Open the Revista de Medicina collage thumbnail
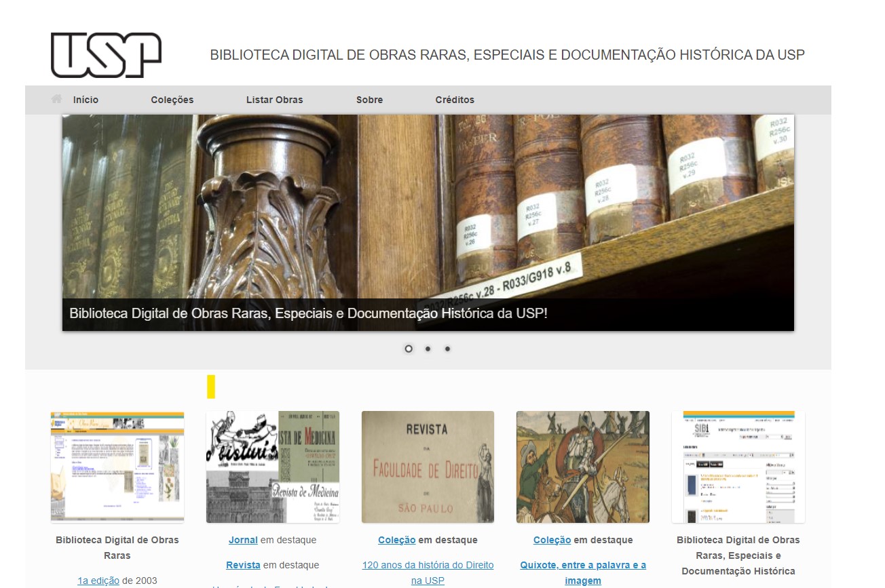 pyautogui.click(x=273, y=467)
